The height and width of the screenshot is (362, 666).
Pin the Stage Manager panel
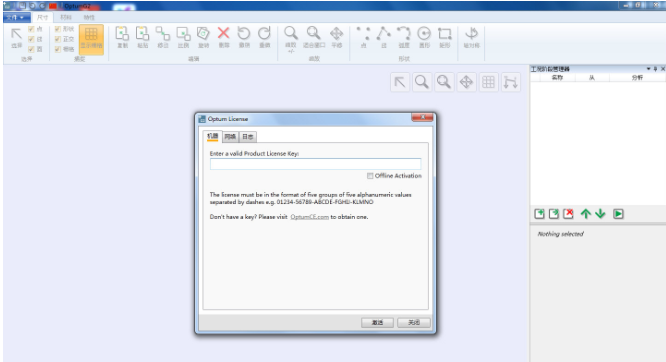pos(655,69)
